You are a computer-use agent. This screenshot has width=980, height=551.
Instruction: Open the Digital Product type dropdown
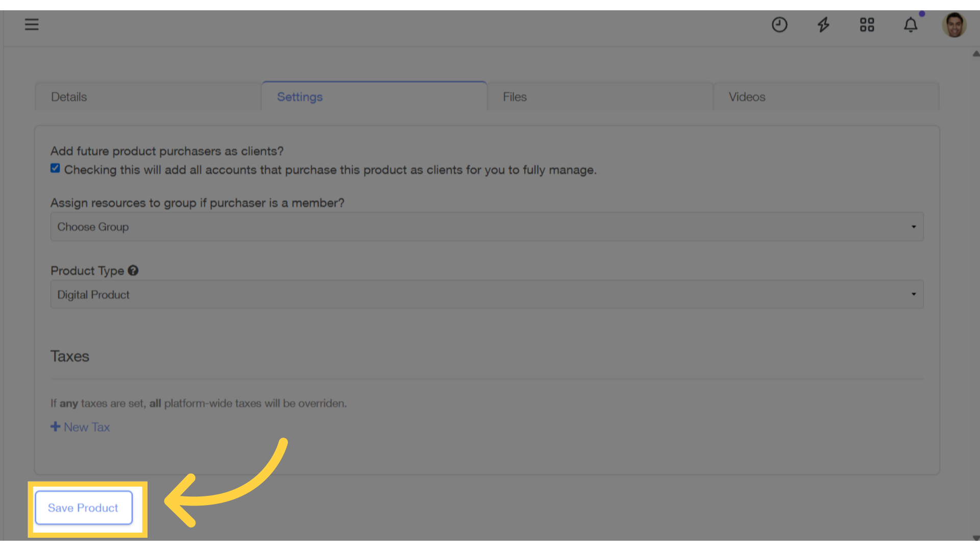pos(486,294)
